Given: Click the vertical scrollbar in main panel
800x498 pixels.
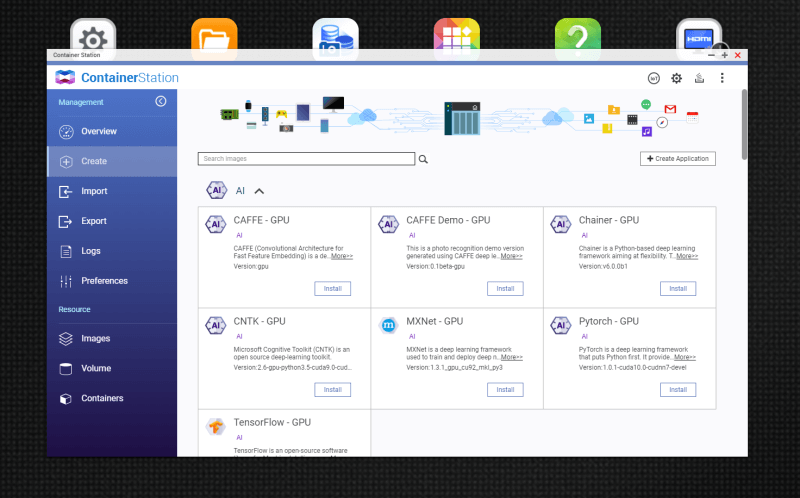Looking at the screenshot, I should (x=744, y=124).
